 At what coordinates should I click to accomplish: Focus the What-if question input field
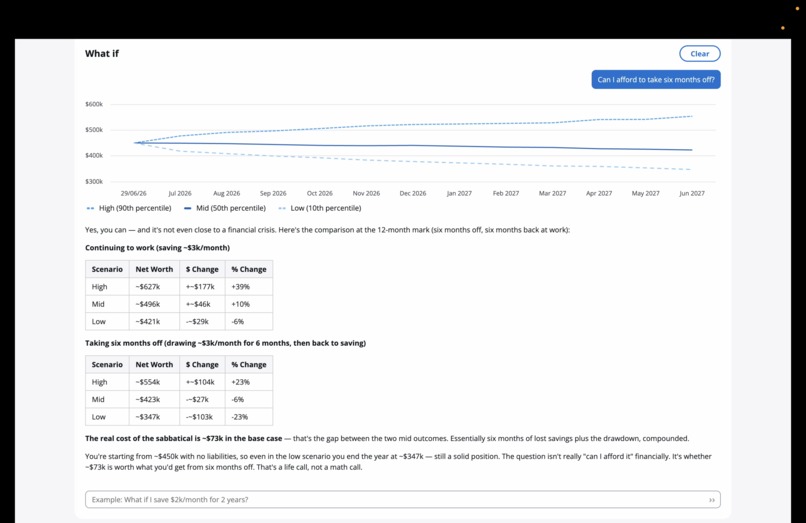[402, 499]
